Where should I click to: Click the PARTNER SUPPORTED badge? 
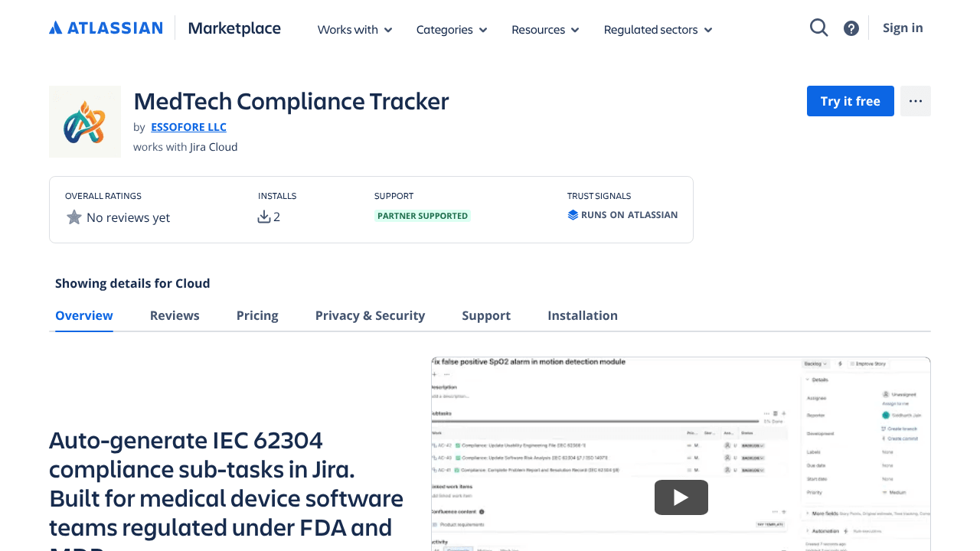423,216
